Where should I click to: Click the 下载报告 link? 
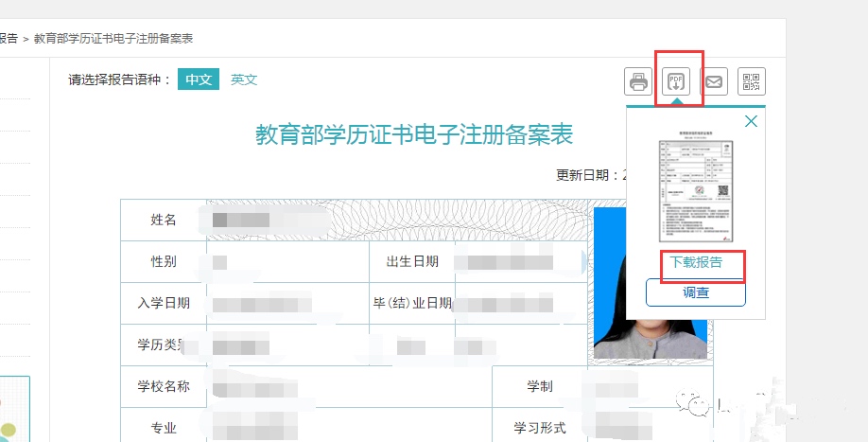(696, 262)
